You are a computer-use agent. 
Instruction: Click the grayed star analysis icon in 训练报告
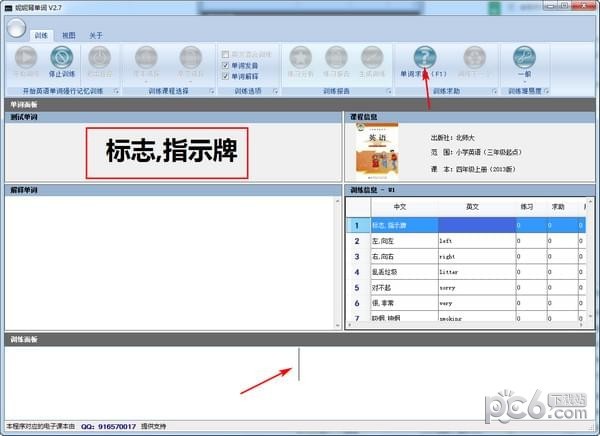(x=300, y=57)
